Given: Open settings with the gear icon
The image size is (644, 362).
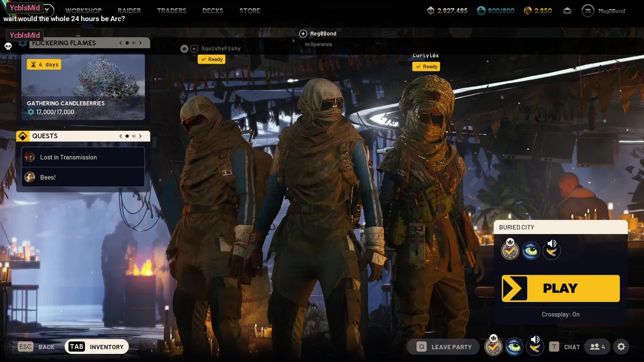Looking at the screenshot, I should [621, 347].
